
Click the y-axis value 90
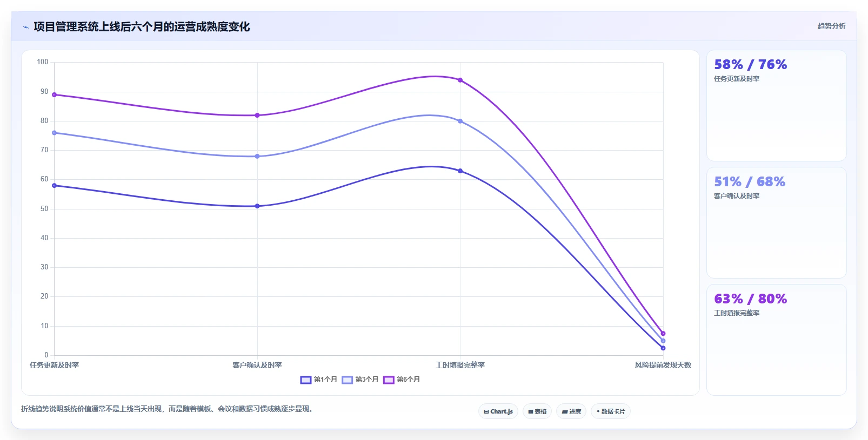44,92
